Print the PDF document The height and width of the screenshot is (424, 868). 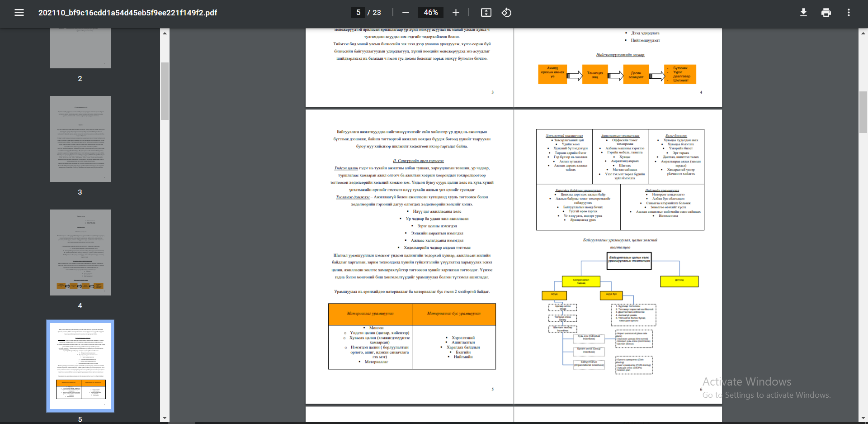coord(826,13)
